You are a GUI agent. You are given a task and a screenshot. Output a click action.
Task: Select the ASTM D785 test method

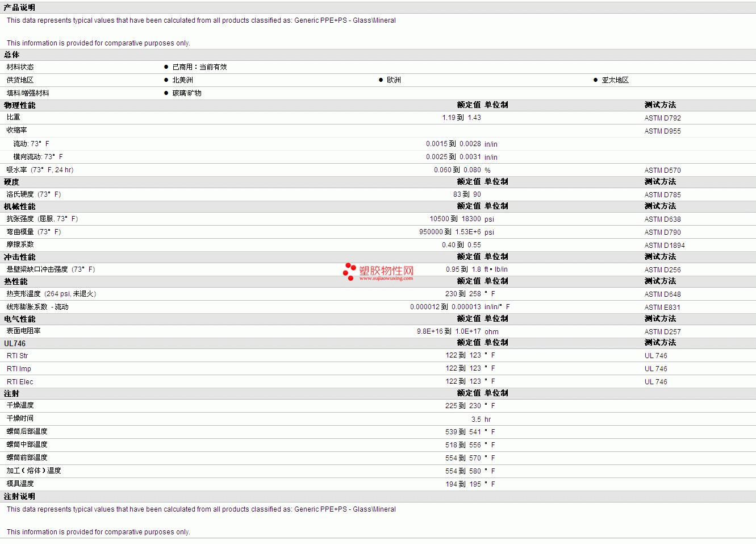coord(662,195)
